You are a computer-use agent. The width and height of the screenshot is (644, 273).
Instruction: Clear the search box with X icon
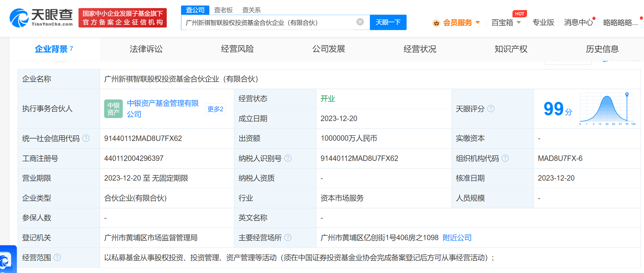point(360,22)
